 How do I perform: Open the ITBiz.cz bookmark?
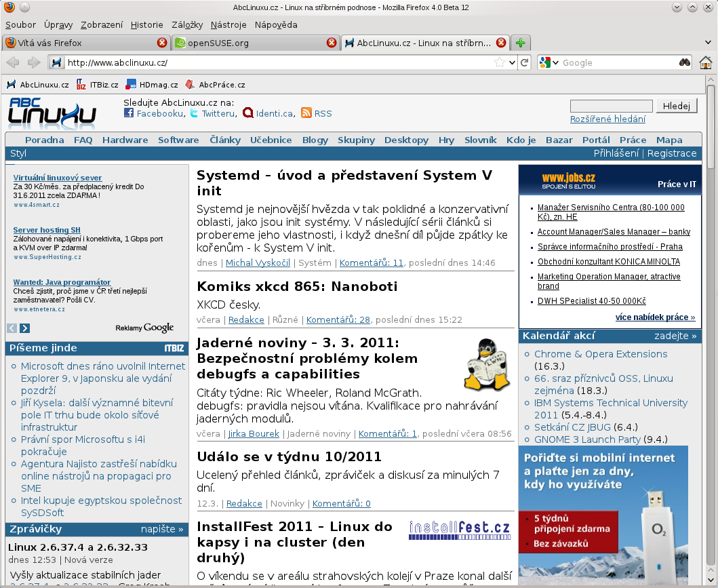click(98, 85)
